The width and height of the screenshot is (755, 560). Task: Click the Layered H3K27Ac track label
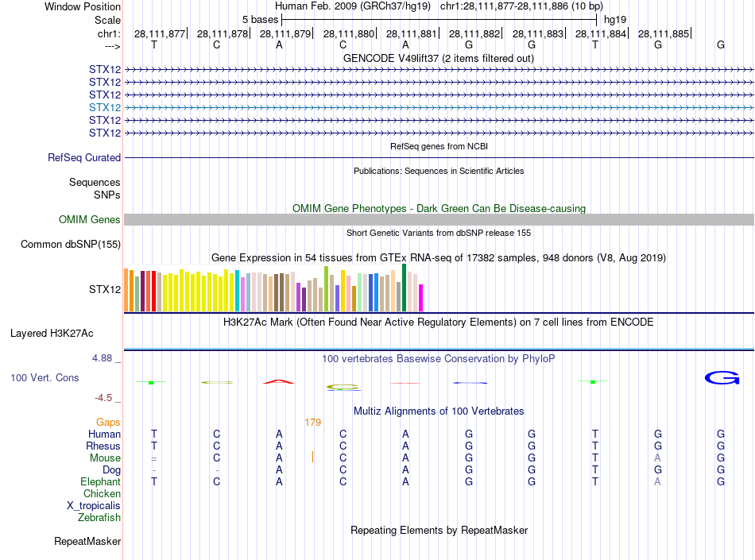tap(52, 334)
